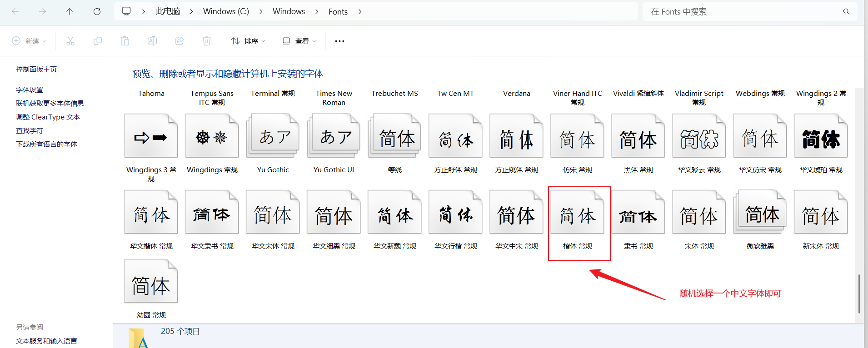Click the vertical scrollbar thumb

(x=859, y=293)
